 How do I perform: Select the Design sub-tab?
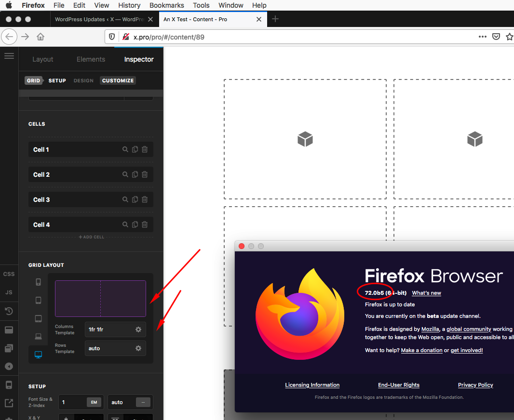point(83,80)
